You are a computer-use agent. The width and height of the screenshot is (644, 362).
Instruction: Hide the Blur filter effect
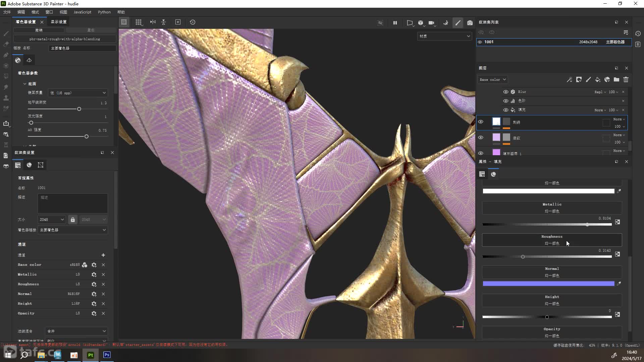(506, 92)
